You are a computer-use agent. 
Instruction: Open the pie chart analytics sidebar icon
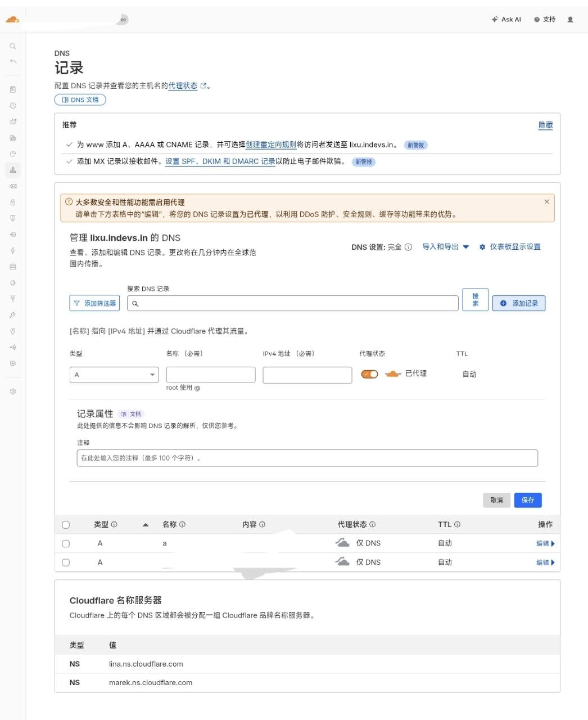13,154
